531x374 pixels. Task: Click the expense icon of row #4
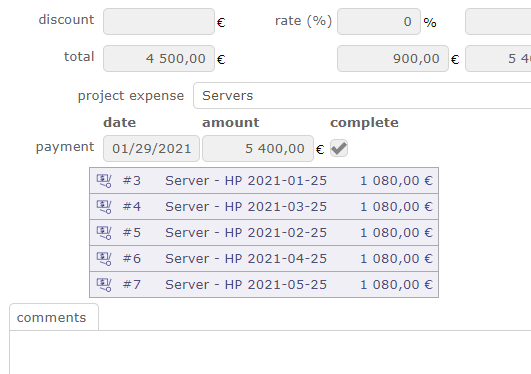pos(104,207)
